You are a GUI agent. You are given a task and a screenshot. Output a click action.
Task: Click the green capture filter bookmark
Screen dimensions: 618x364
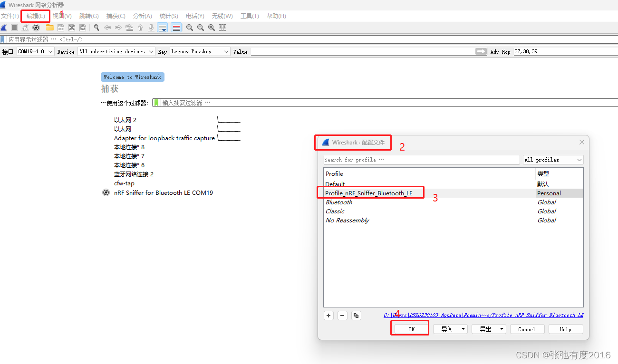(x=156, y=103)
